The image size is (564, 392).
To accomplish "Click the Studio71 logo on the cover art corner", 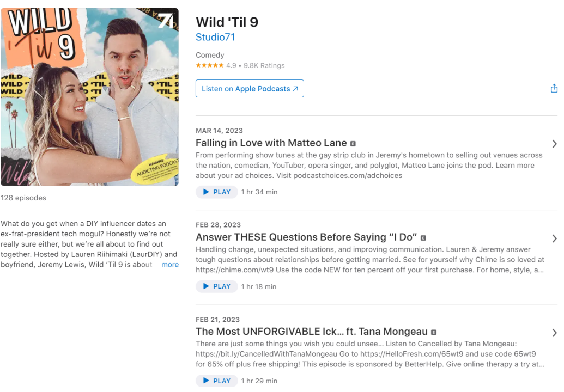I will [166, 20].
